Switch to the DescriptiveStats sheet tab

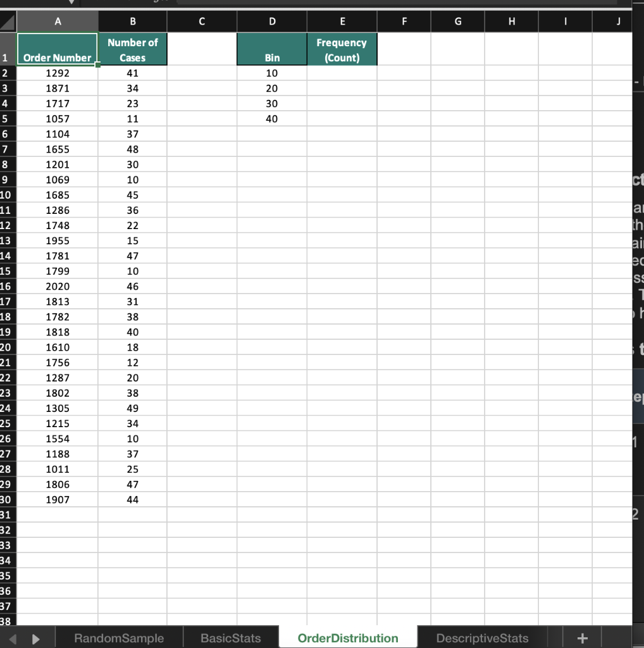[x=482, y=638]
